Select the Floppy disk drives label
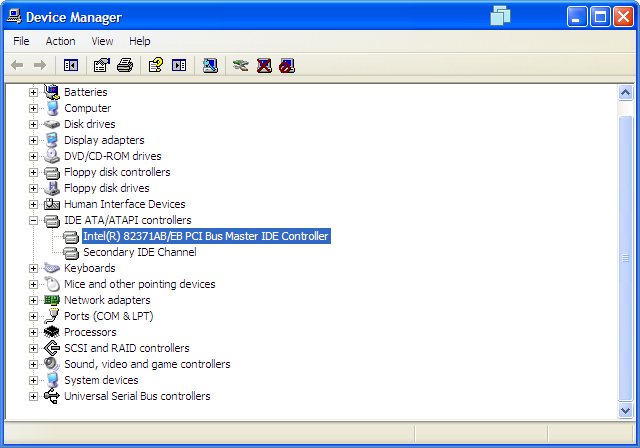The image size is (640, 448). point(107,188)
